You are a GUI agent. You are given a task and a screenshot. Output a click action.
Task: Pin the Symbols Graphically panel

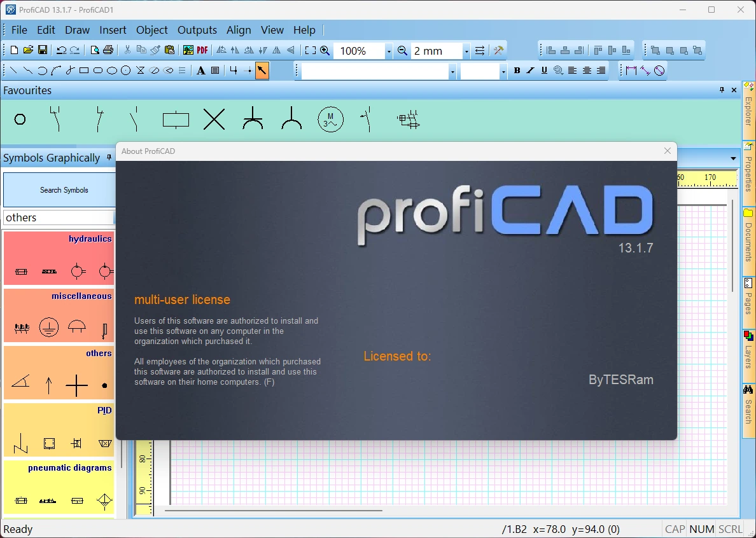click(109, 158)
